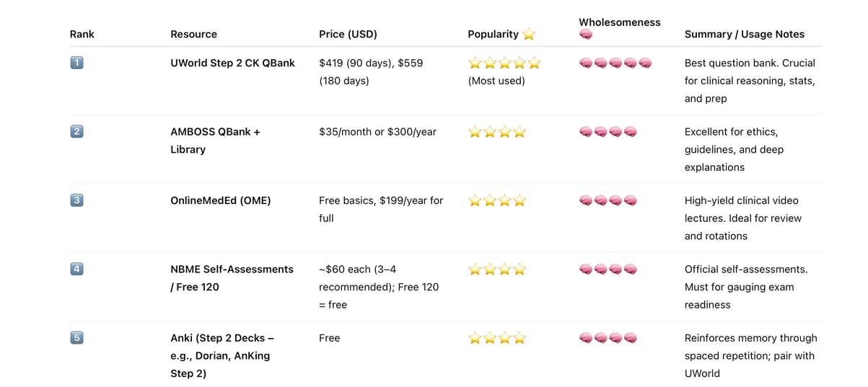Click the brain icon under Wholesomeness header
The height and width of the screenshot is (387, 868).
pyautogui.click(x=586, y=35)
